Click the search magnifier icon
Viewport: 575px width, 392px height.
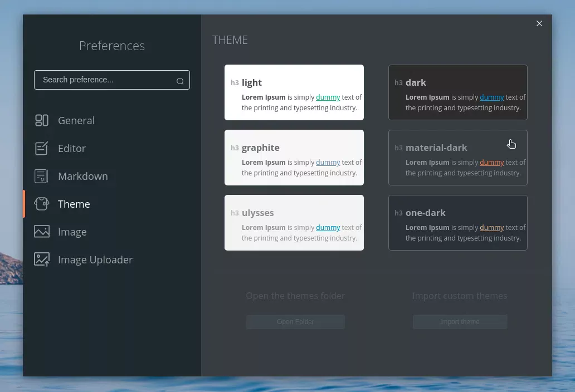[180, 81]
